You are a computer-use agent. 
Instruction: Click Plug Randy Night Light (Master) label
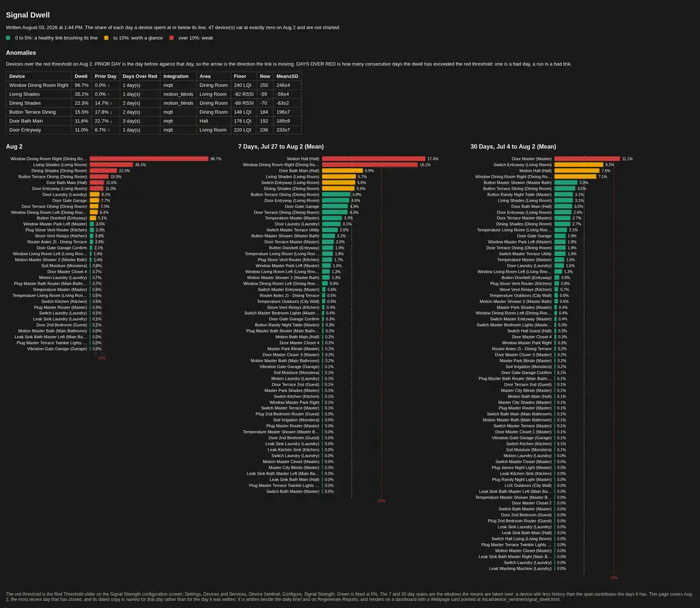point(522,479)
